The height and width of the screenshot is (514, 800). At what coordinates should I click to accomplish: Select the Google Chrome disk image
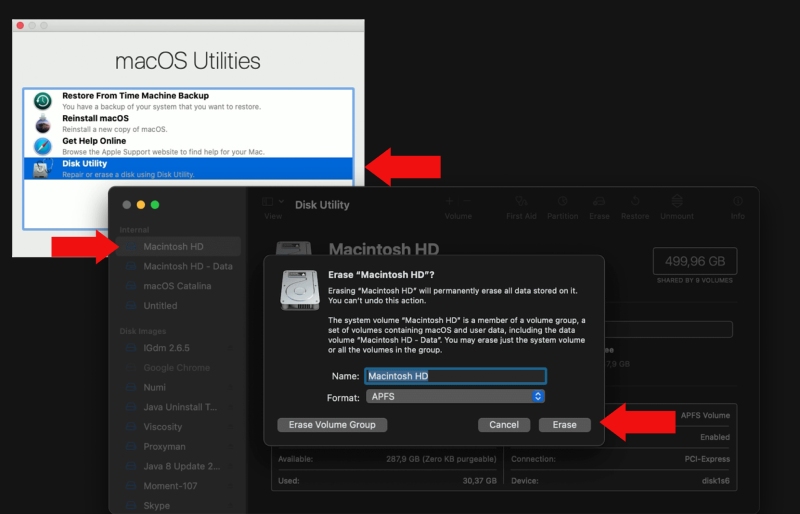(179, 368)
